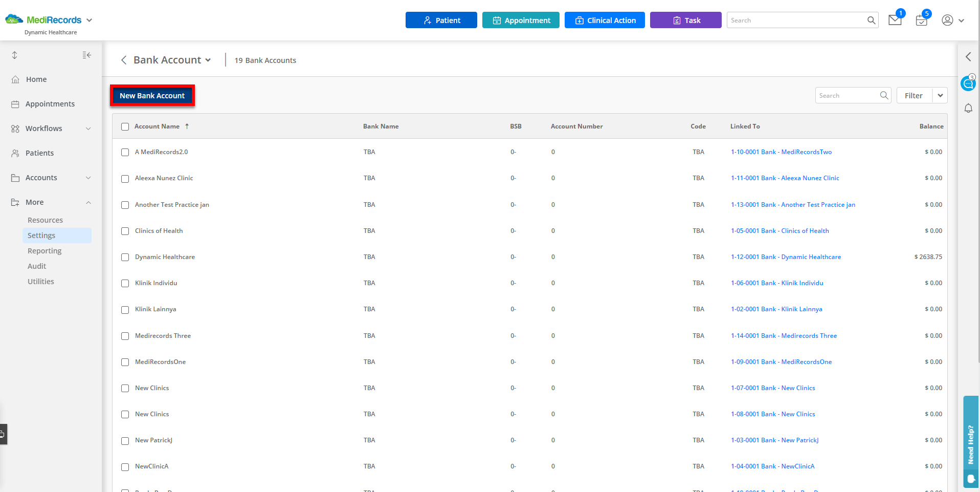
Task: Click the $ 2638.75 balance value
Action: (928, 257)
